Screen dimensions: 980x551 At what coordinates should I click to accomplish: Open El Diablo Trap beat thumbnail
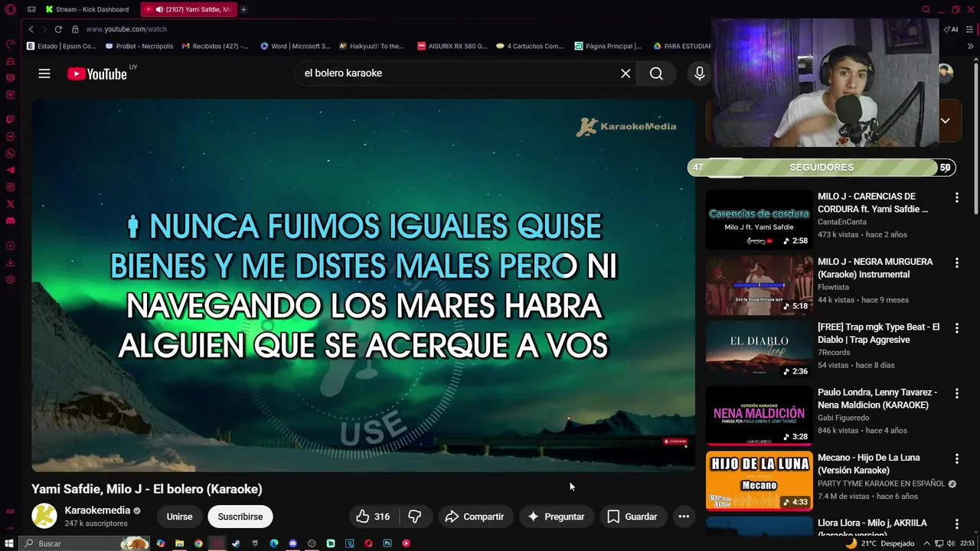(759, 350)
